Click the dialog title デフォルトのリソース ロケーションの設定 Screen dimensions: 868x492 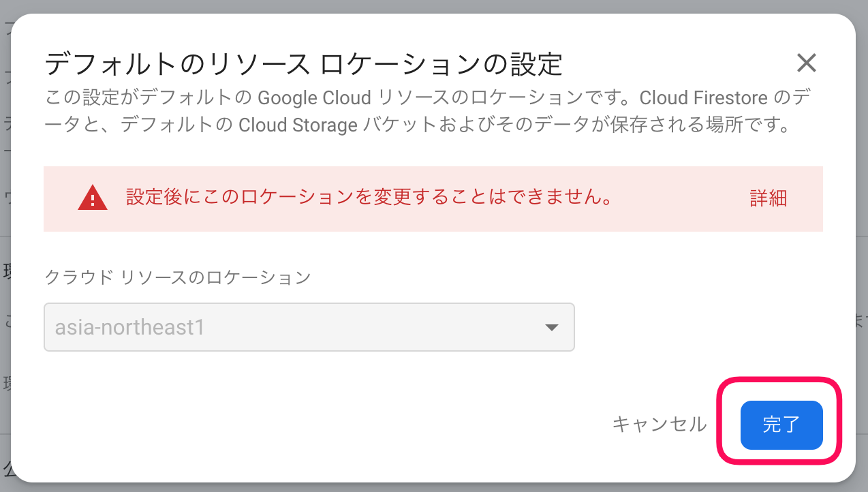303,65
